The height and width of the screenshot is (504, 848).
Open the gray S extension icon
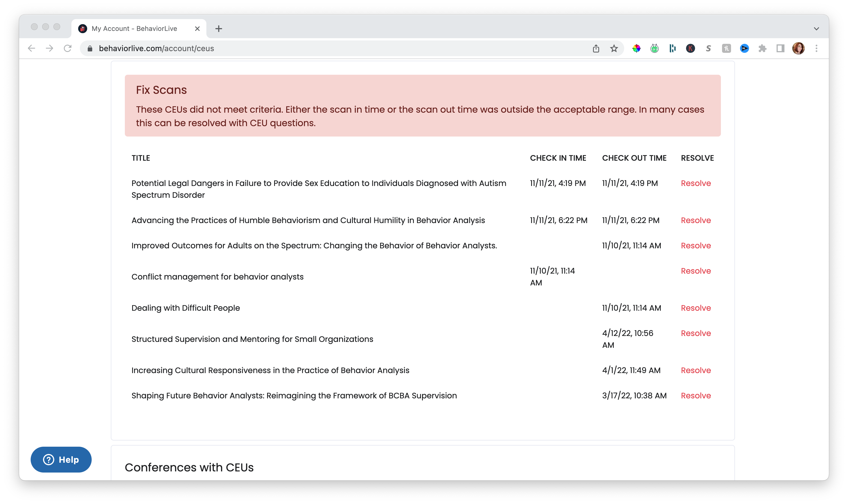708,48
